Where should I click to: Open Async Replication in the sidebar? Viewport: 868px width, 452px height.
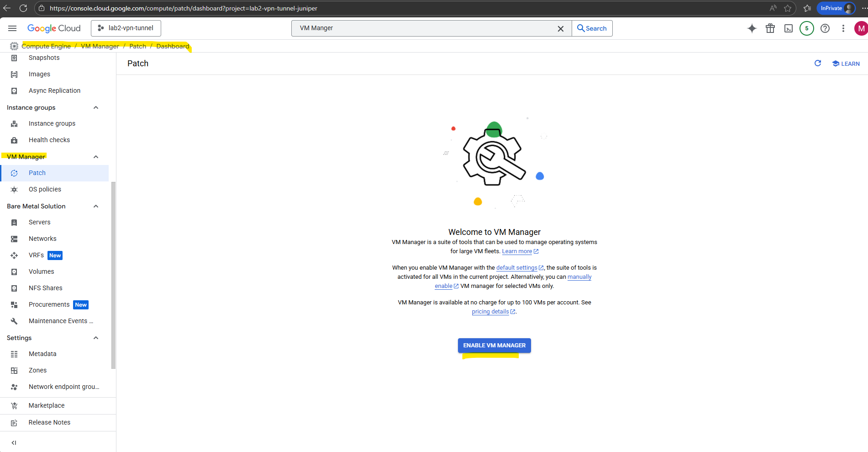click(55, 90)
